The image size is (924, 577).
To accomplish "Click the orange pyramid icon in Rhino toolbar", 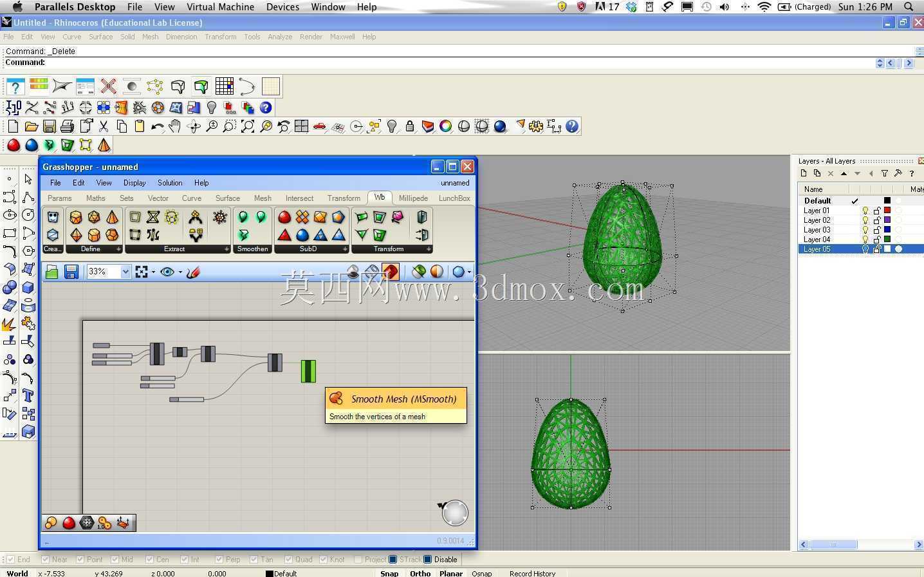I will [104, 146].
